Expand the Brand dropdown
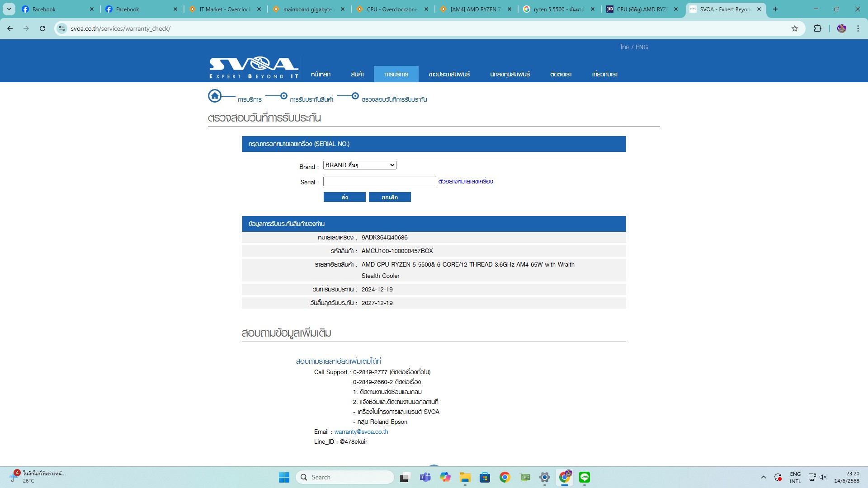This screenshot has height=488, width=868. (360, 165)
